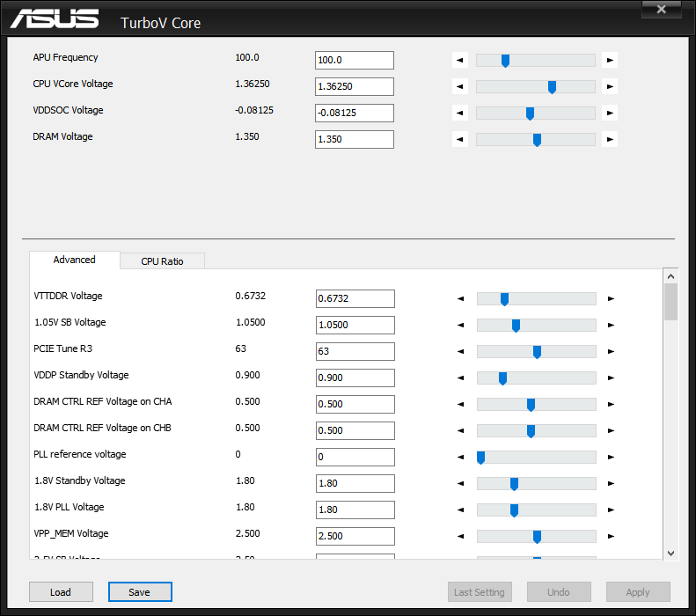Decrease 1.8V Standby Voltage with left arrow
The width and height of the screenshot is (696, 616).
[461, 483]
